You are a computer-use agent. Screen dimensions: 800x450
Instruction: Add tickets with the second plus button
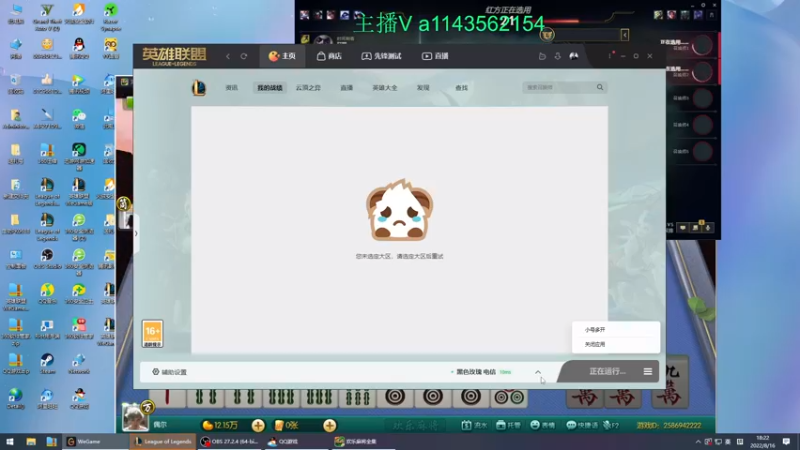[330, 425]
